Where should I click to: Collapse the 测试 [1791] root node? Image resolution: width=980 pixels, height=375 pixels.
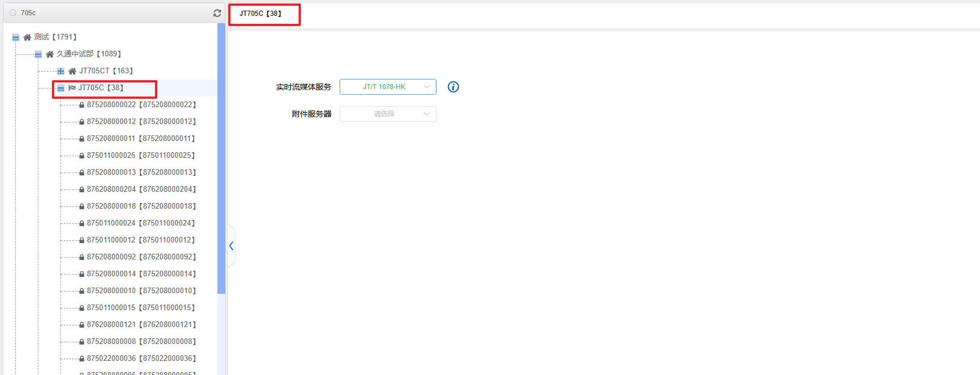pos(16,37)
